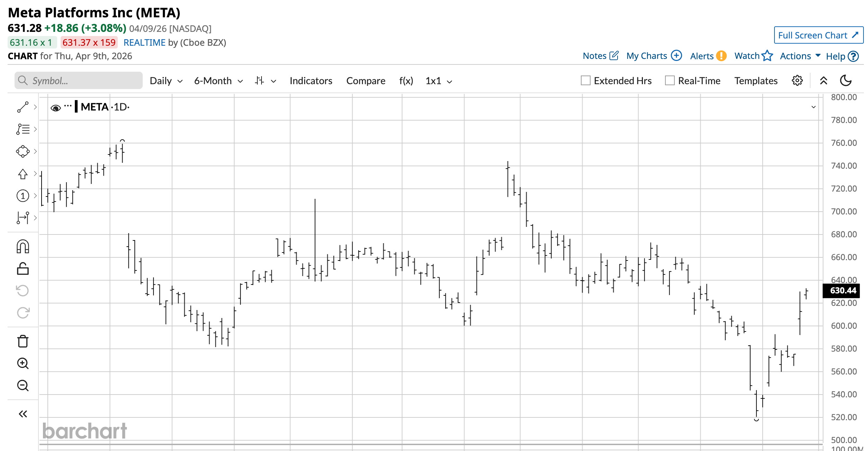Click the zoom out magnifier icon

[x=23, y=385]
